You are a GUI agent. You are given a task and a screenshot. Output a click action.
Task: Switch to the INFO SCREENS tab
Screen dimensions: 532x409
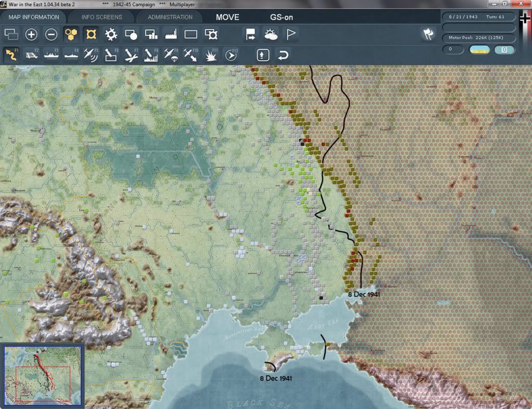101,17
